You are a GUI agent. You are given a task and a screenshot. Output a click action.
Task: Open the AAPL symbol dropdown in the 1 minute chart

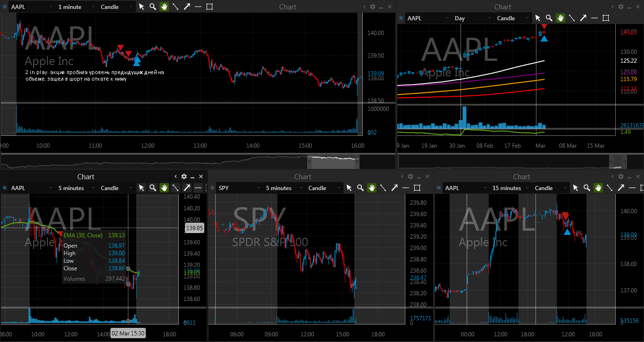point(31,7)
